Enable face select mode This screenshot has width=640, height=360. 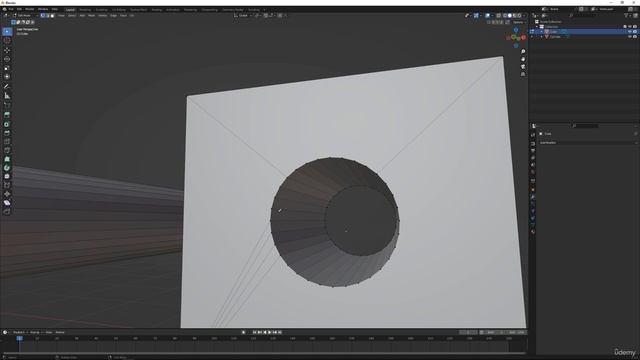[52, 16]
